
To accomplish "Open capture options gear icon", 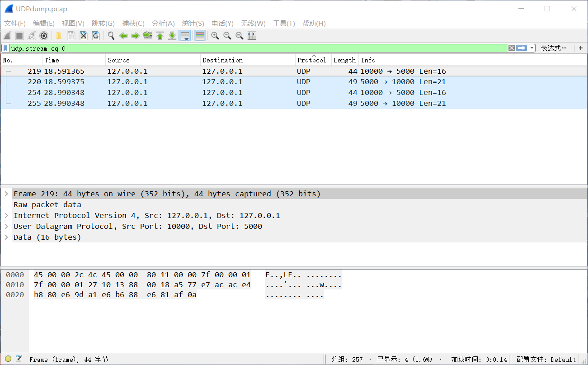I will click(x=44, y=36).
